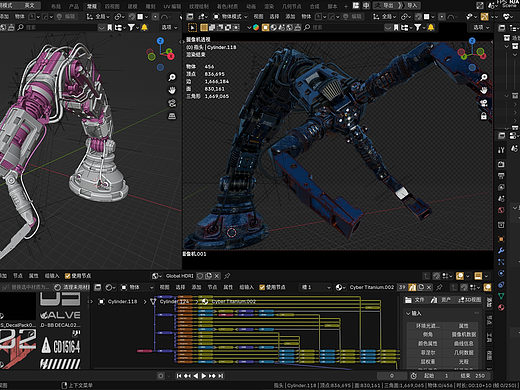Open the 物体模式 object mode dropdown
Screen dimensions: 520x390
point(230,16)
